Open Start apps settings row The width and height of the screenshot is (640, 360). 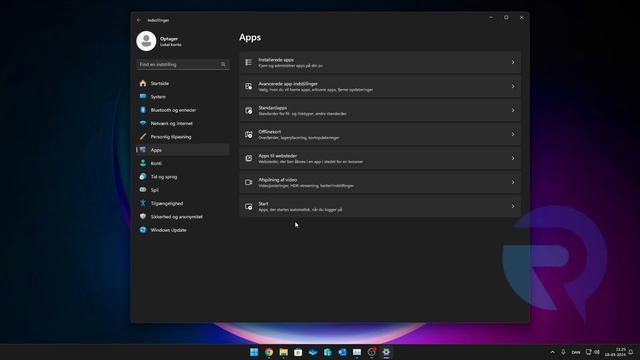click(380, 206)
